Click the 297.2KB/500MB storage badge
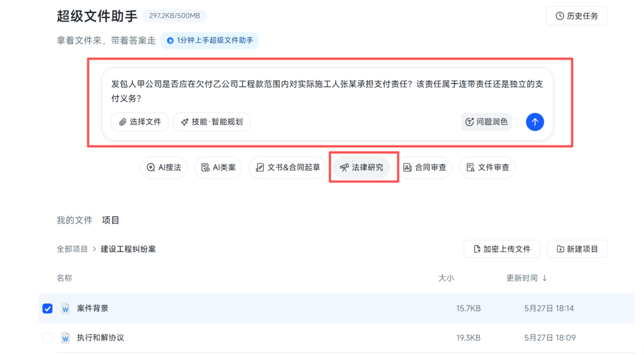The height and width of the screenshot is (355, 644). (175, 16)
